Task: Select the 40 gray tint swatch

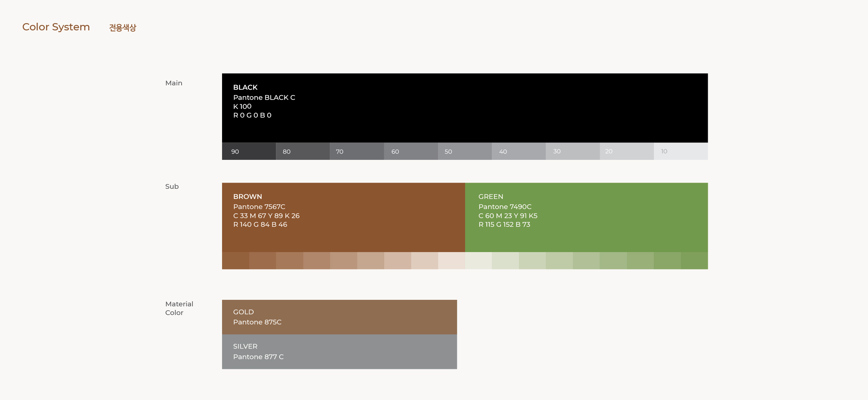Action: click(x=519, y=151)
